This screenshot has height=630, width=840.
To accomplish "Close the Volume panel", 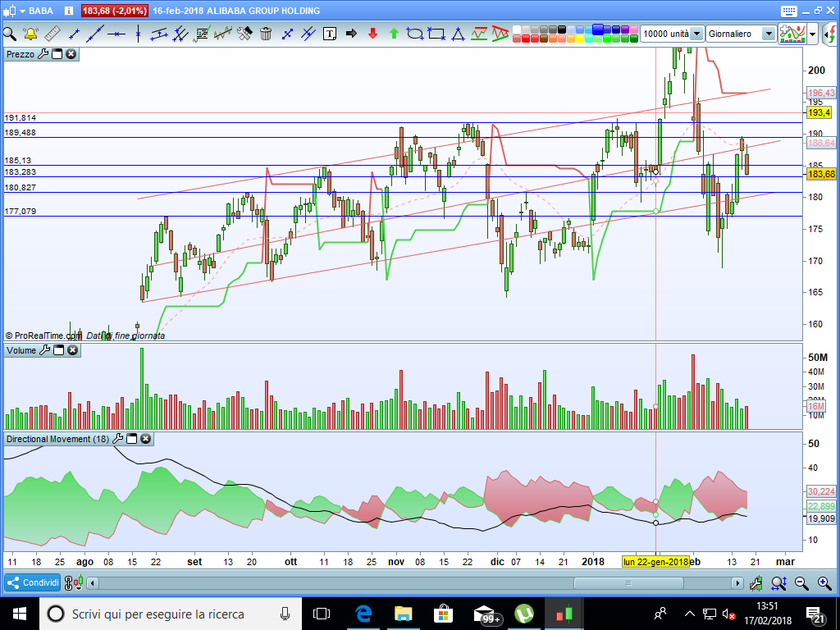I will point(72,350).
